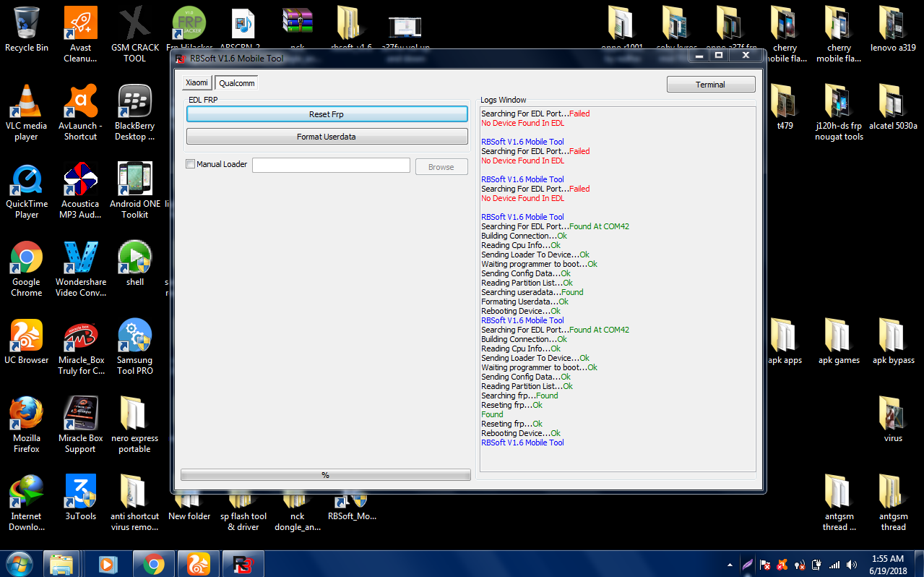Select the UC Browser desktop icon
This screenshot has height=577, width=924.
27,341
